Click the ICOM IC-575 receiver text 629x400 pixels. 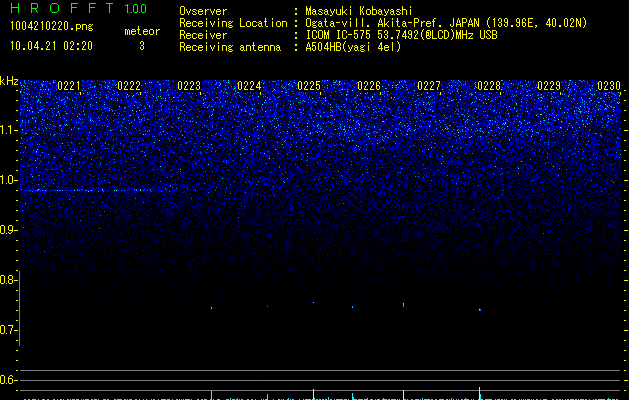[x=401, y=35]
